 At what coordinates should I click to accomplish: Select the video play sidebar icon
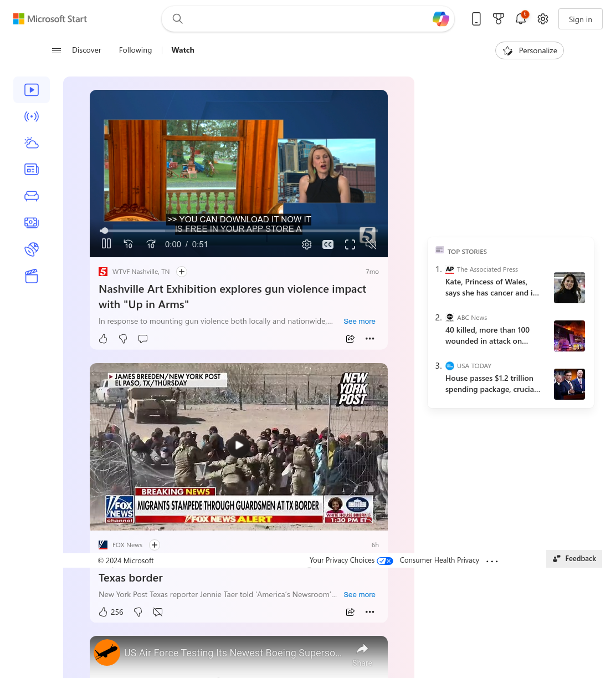click(32, 90)
